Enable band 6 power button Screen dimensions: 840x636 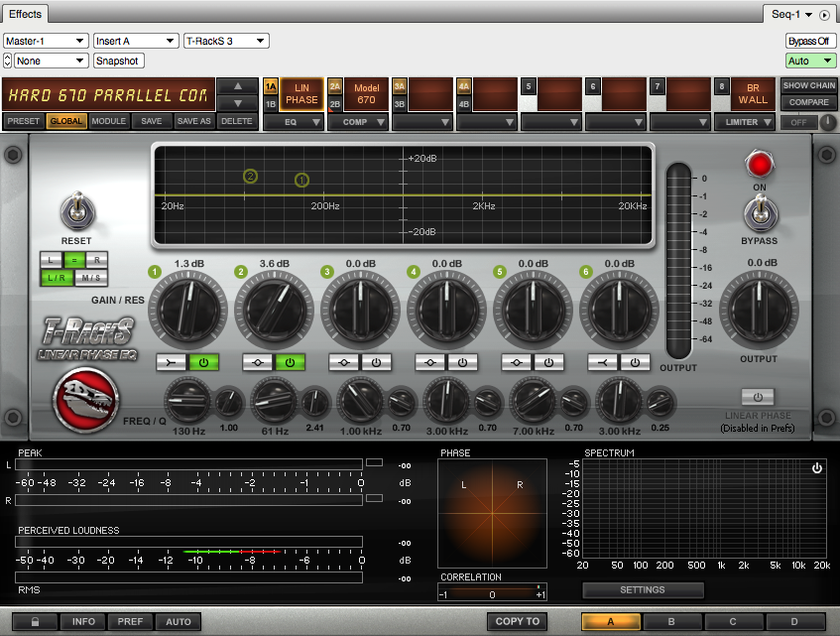635,363
